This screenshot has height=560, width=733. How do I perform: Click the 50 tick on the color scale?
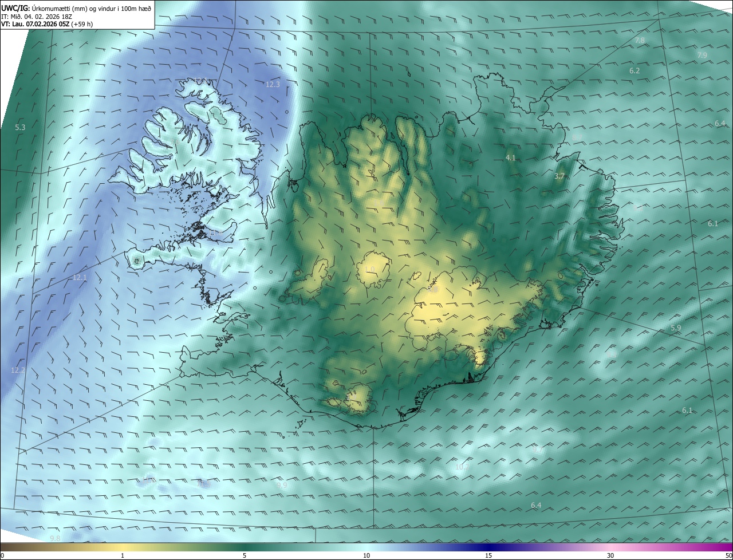[728, 555]
